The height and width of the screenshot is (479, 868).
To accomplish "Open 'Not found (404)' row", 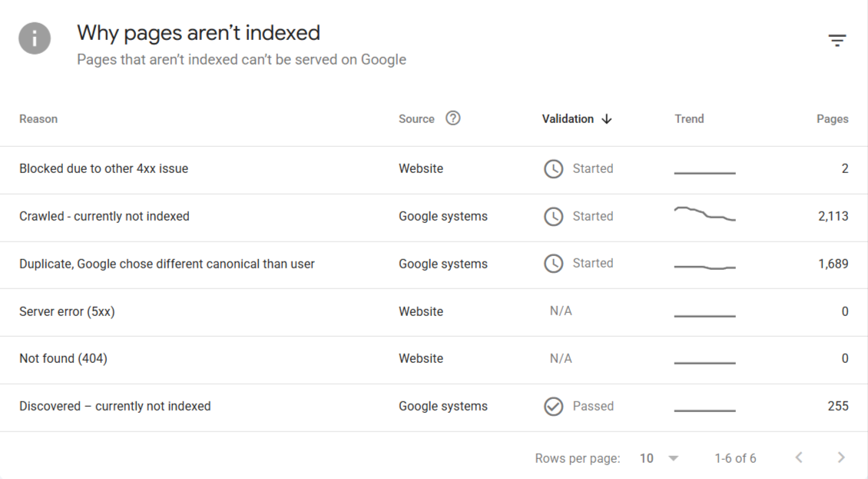I will [x=434, y=361].
